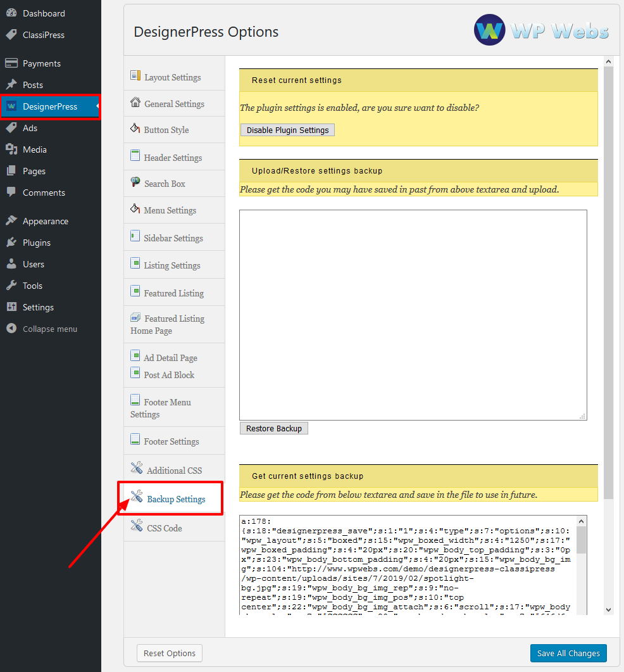The image size is (624, 672).
Task: Click Disable Plugin Settings button
Action: click(287, 130)
